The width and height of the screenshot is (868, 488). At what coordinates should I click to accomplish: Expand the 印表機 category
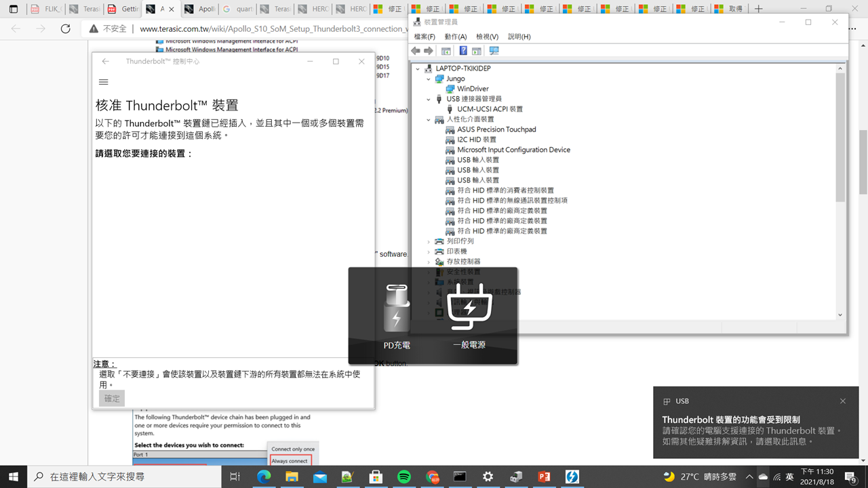[x=429, y=251]
